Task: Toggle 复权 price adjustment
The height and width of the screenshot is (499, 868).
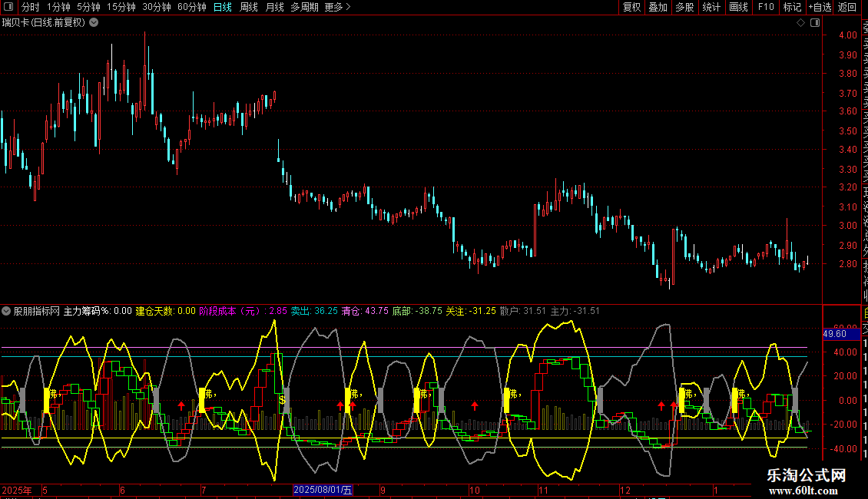Action: [x=631, y=7]
